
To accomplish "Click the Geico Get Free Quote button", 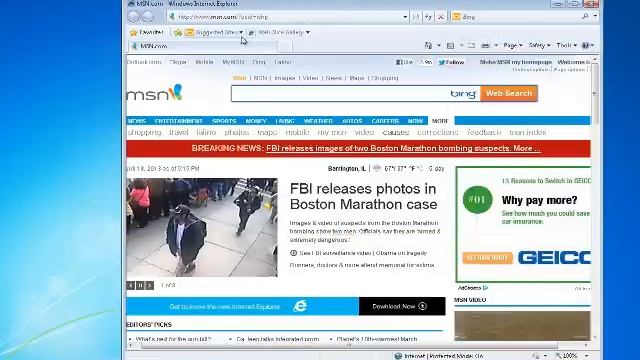I will pos(487,258).
